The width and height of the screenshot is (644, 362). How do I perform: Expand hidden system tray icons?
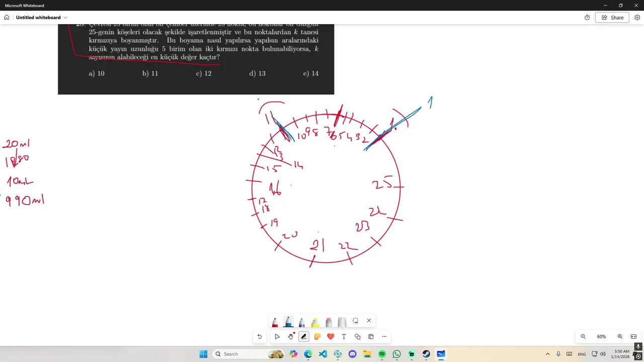pos(547,354)
